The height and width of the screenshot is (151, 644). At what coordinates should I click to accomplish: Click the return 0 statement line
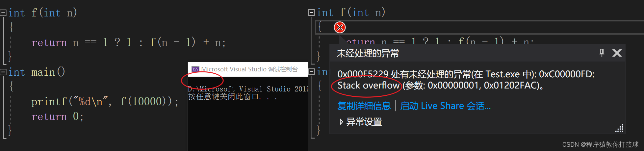[57, 116]
